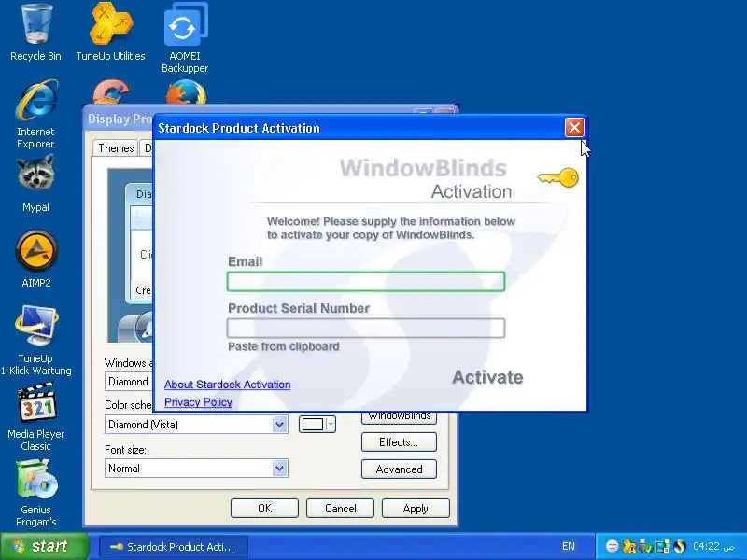
Task: Click the key icon on the taskbar button
Action: click(x=117, y=547)
